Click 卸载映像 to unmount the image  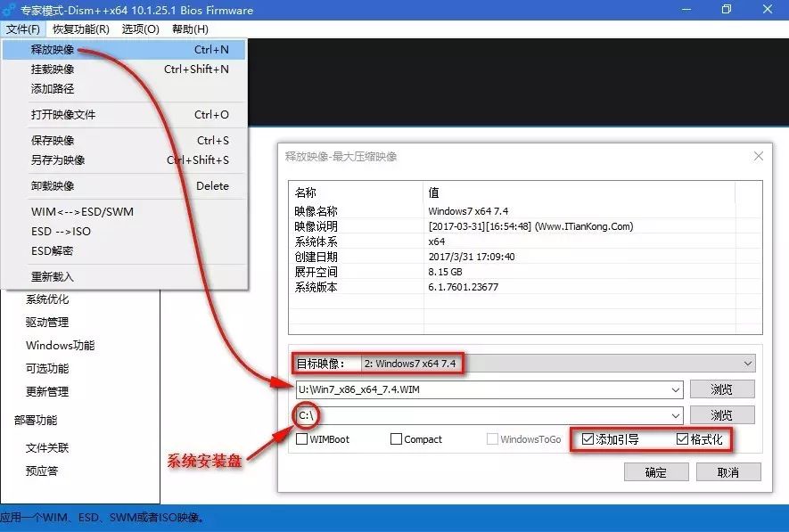[53, 185]
